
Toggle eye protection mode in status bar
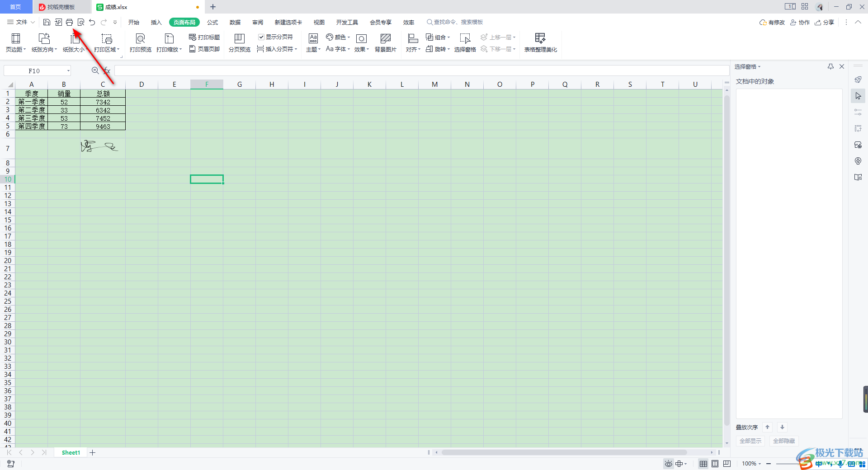[669, 464]
